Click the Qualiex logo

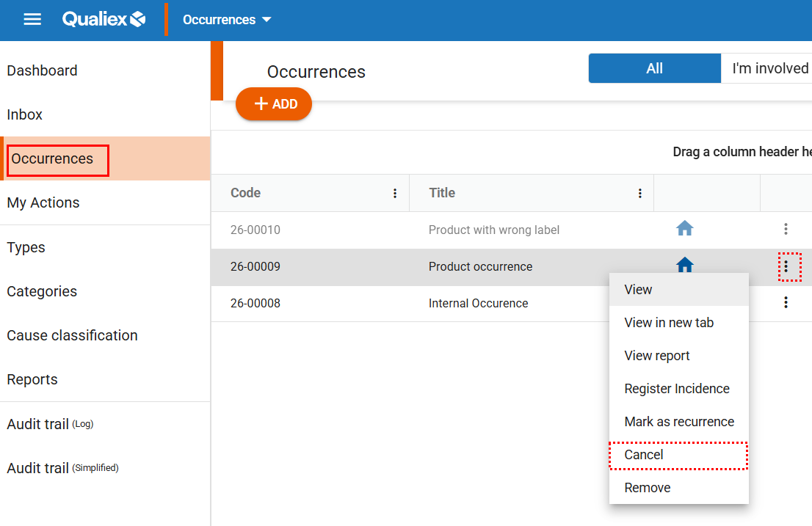coord(104,20)
